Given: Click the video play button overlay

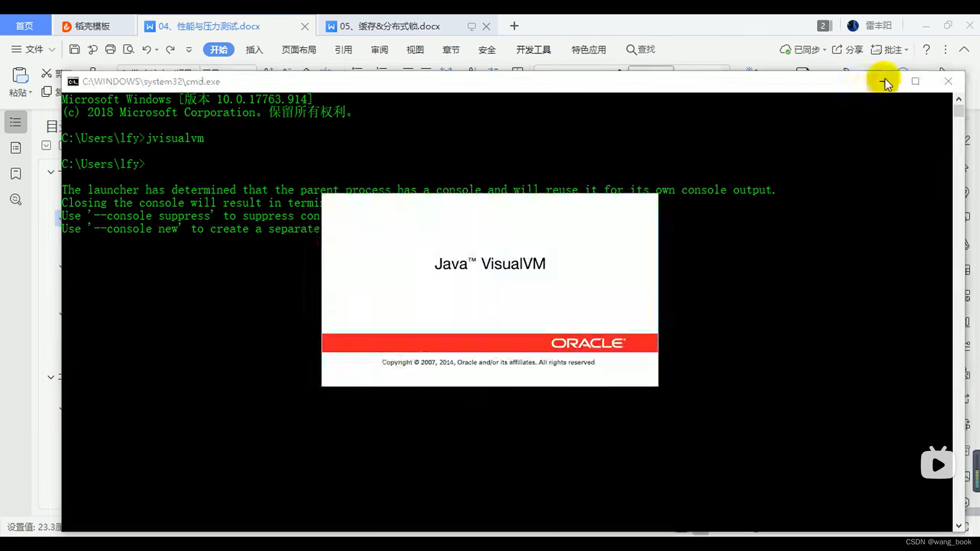Looking at the screenshot, I should tap(938, 464).
